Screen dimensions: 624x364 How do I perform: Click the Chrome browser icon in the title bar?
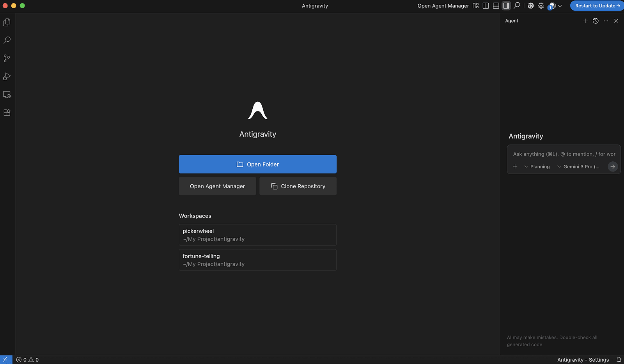click(530, 6)
